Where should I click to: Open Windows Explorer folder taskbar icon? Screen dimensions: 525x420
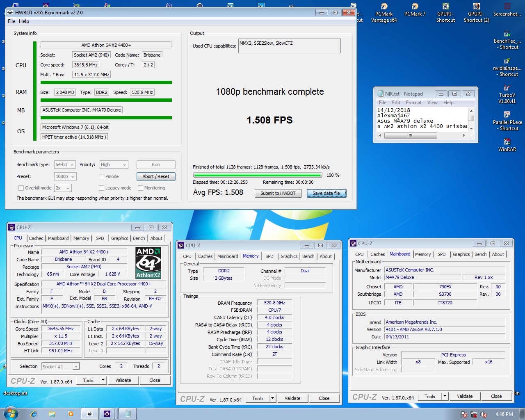(52, 414)
